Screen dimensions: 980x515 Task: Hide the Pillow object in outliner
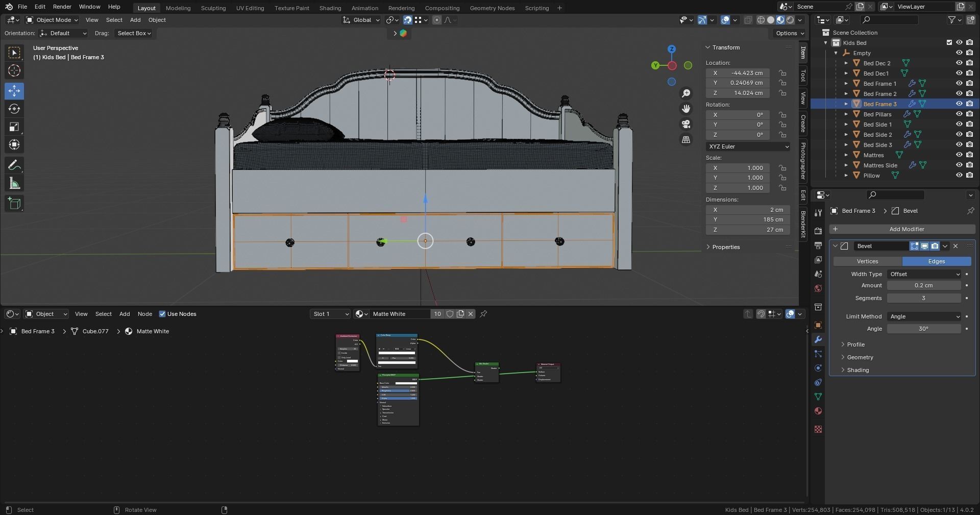tap(959, 175)
